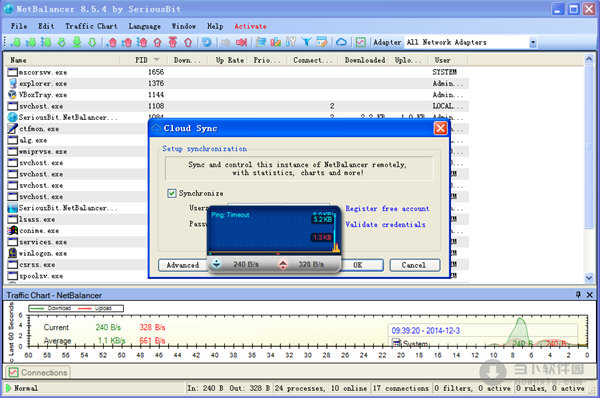Select the csrss.exe process row
This screenshot has width=600, height=398.
[x=77, y=264]
